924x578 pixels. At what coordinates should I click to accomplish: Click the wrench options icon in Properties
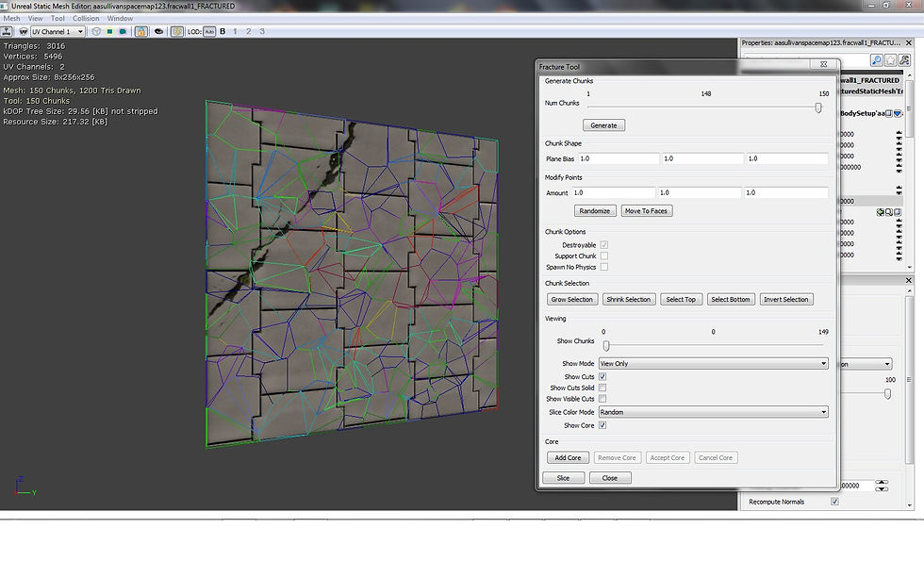pyautogui.click(x=904, y=60)
